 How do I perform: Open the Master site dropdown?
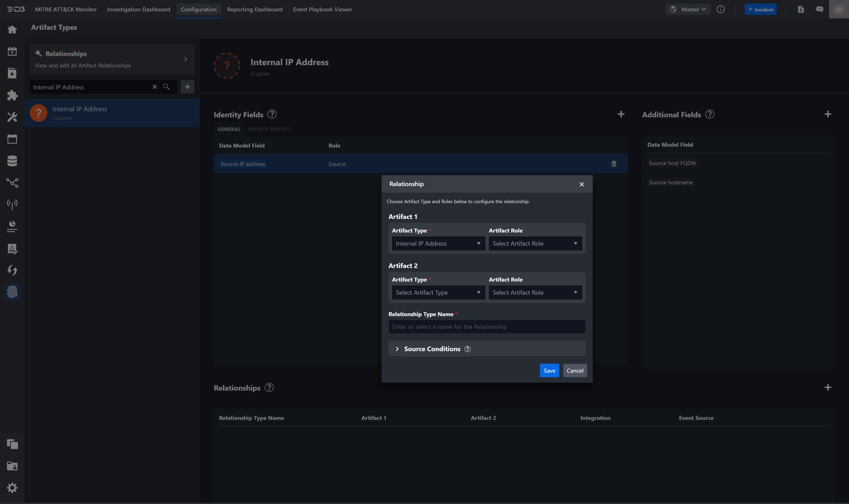click(688, 9)
